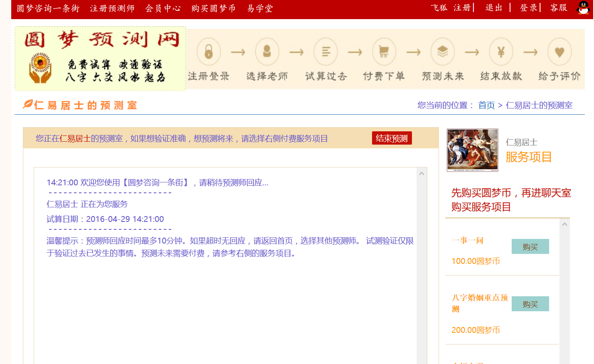Click 购买 for 八字婚姻重点预测 service

click(x=530, y=303)
